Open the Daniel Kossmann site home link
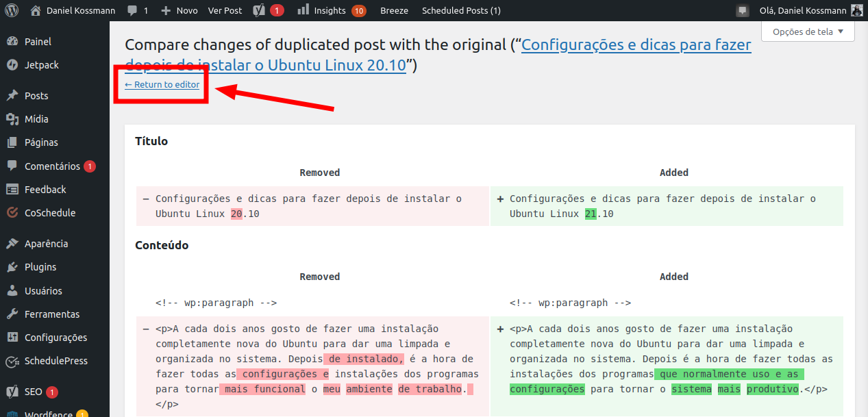 tap(74, 10)
